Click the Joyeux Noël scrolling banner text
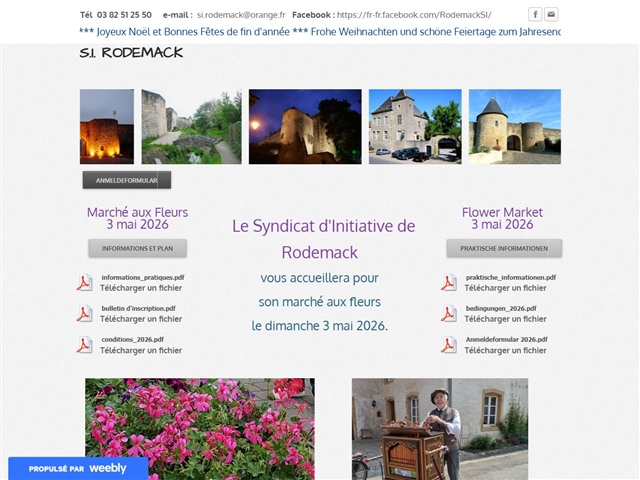Viewport: 640px width, 480px height. pos(320,32)
